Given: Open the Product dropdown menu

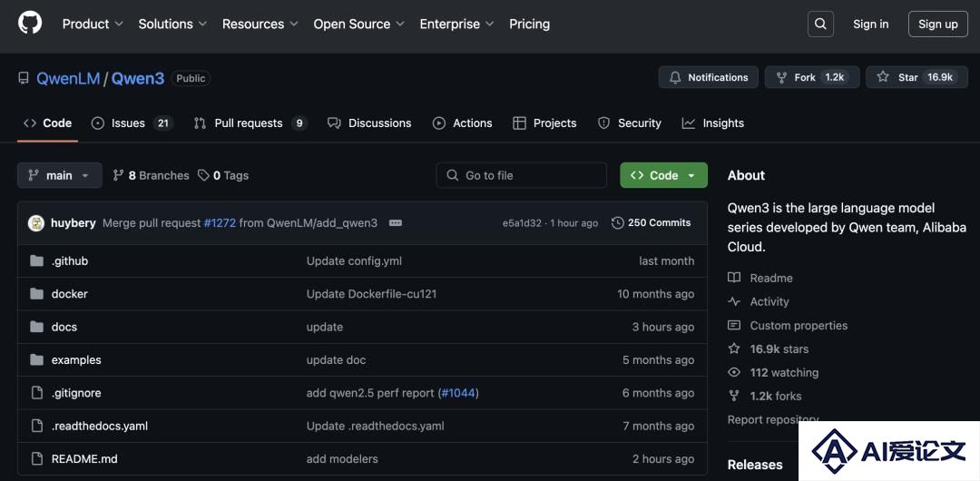Looking at the screenshot, I should click(93, 24).
